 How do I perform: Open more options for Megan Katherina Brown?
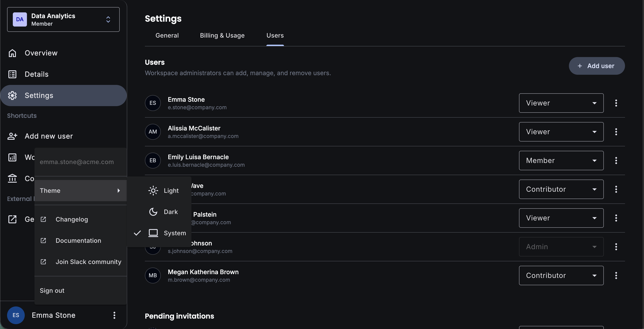tap(616, 275)
